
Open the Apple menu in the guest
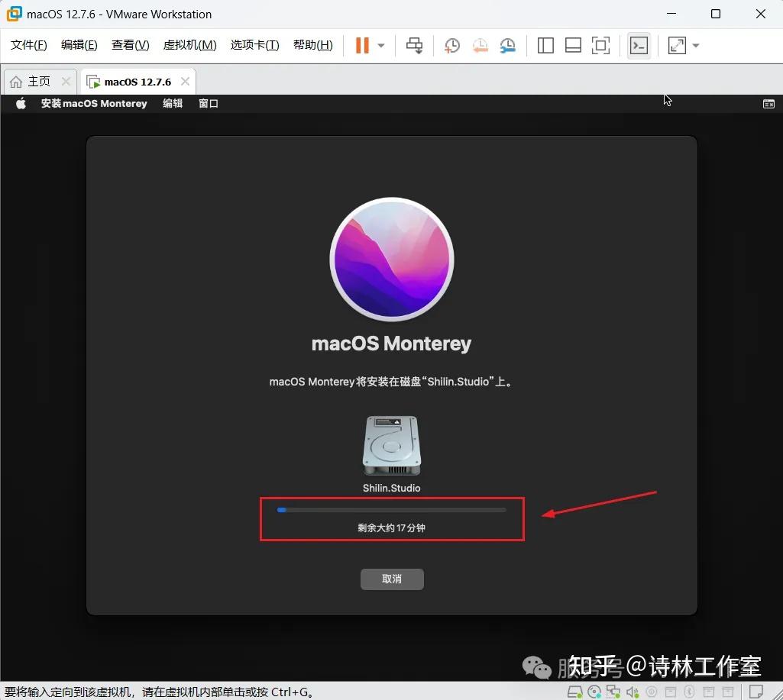[21, 103]
